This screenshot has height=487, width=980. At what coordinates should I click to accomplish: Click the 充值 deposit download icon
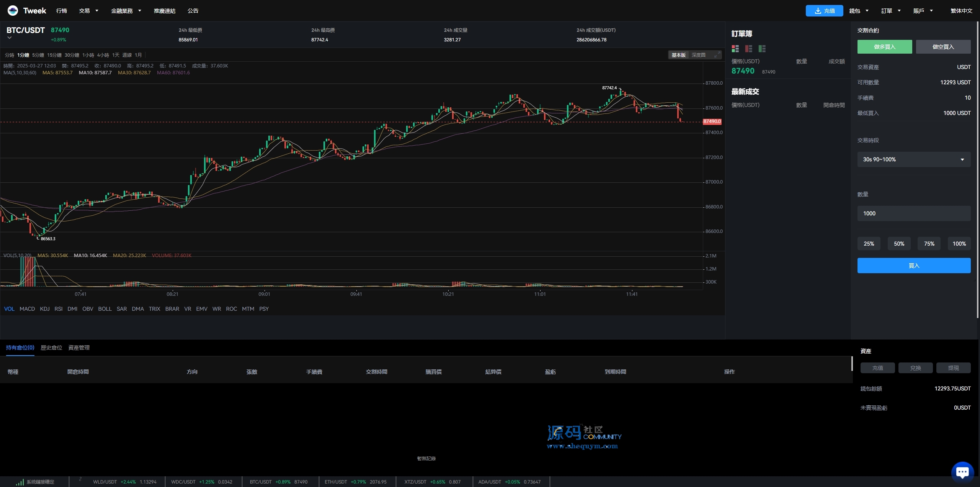click(818, 11)
